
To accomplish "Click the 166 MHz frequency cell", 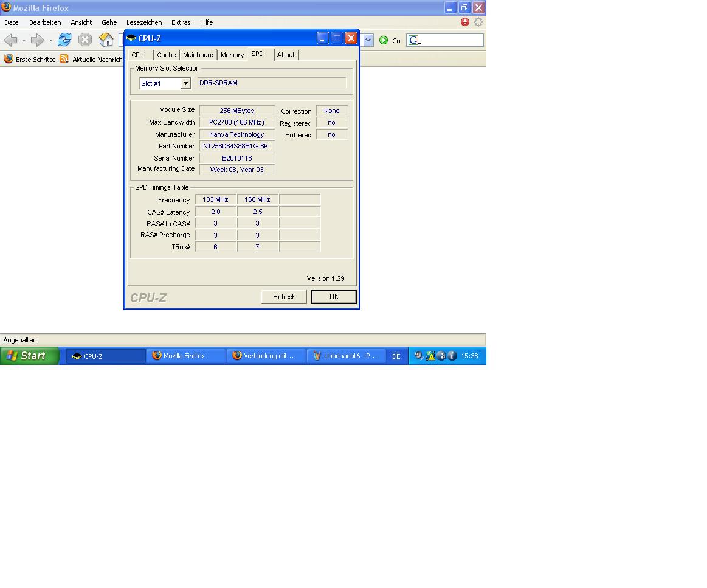I will point(258,199).
